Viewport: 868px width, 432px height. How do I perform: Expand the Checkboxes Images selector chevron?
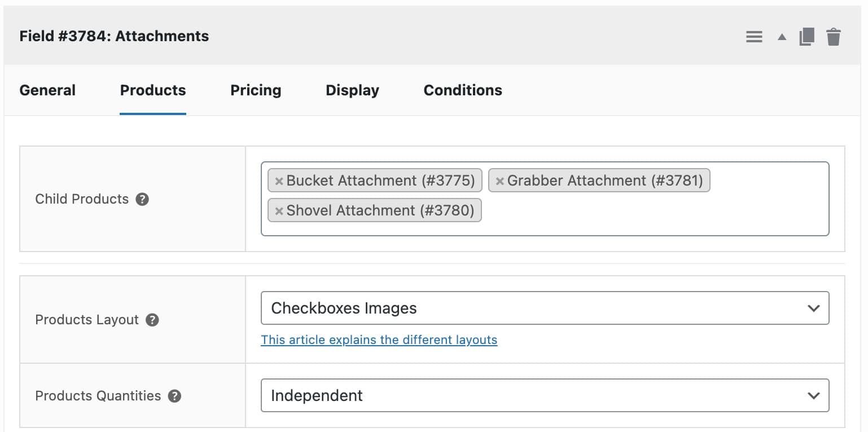tap(813, 308)
